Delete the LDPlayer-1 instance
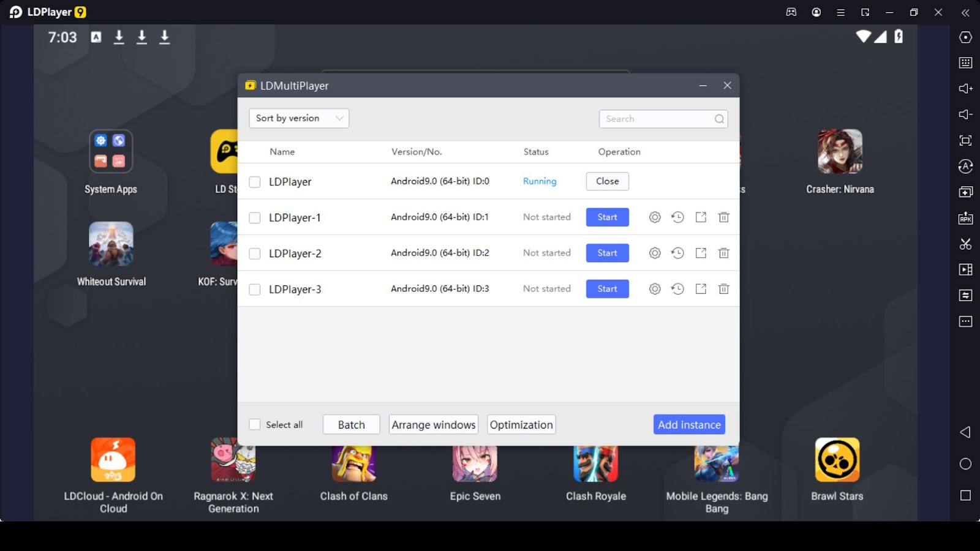The height and width of the screenshot is (551, 980). (x=724, y=217)
